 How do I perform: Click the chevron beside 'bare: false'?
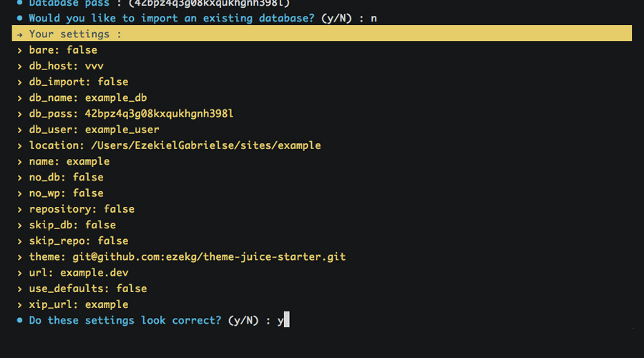pos(19,50)
